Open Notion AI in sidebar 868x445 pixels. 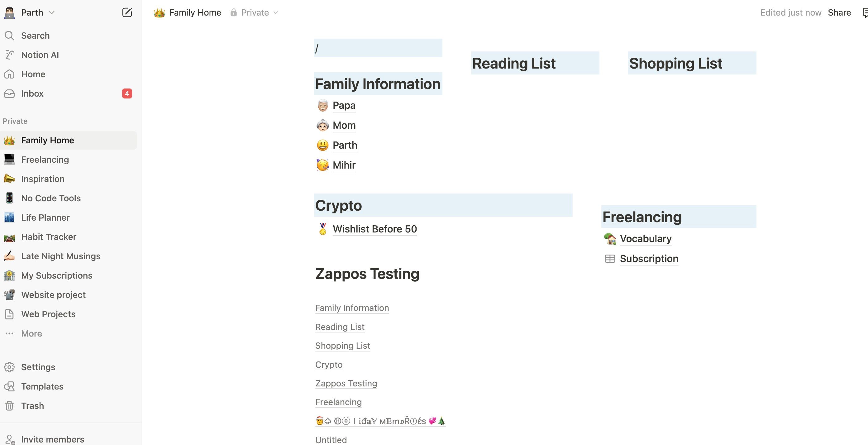tap(40, 55)
